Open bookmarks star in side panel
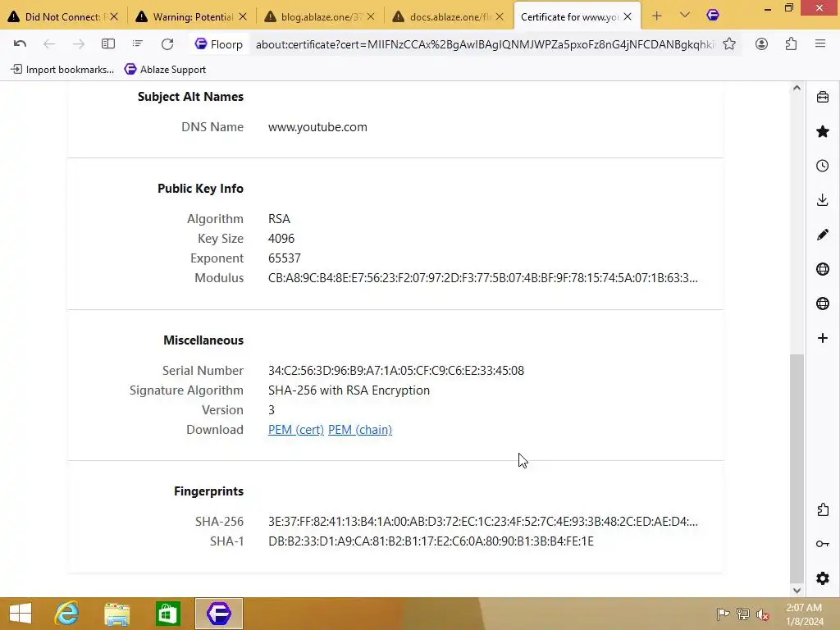840x630 pixels. click(823, 131)
